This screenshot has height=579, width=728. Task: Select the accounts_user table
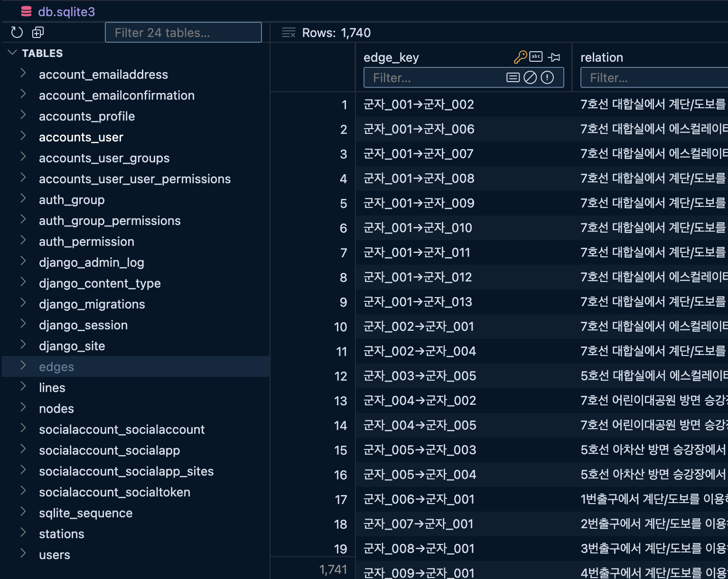(x=81, y=137)
